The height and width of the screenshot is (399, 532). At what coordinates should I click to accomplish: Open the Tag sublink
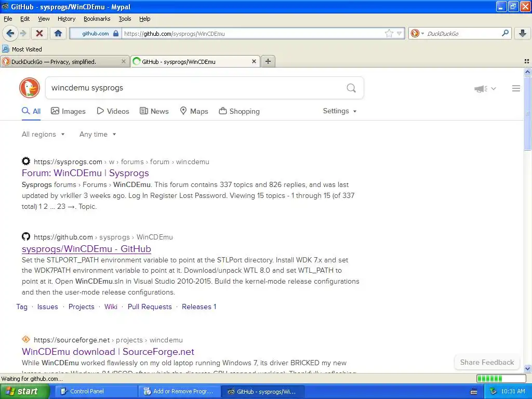(x=22, y=307)
